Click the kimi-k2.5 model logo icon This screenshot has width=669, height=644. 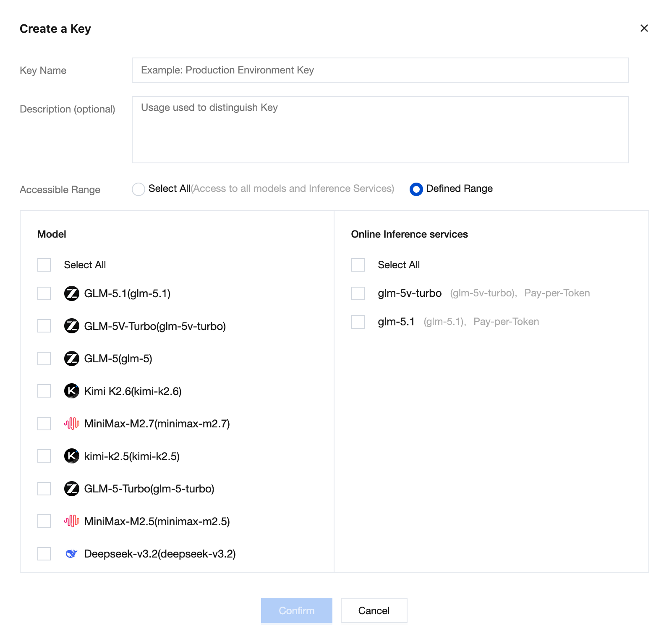(x=72, y=456)
